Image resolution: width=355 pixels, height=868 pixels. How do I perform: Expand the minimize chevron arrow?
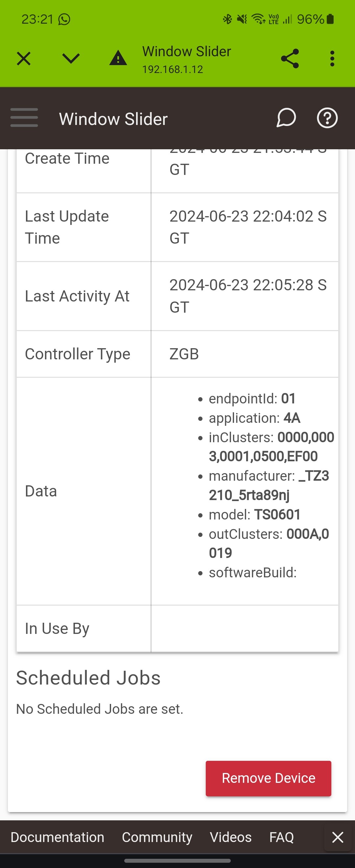pyautogui.click(x=71, y=58)
